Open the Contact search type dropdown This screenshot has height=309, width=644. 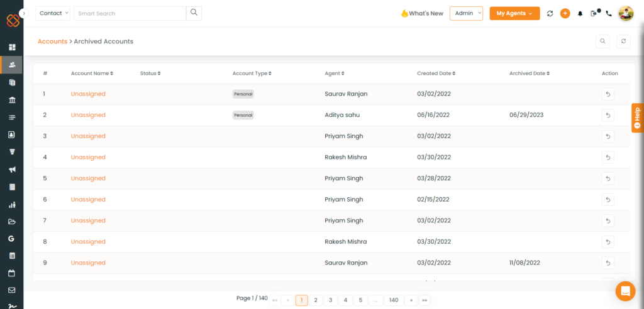(x=53, y=13)
